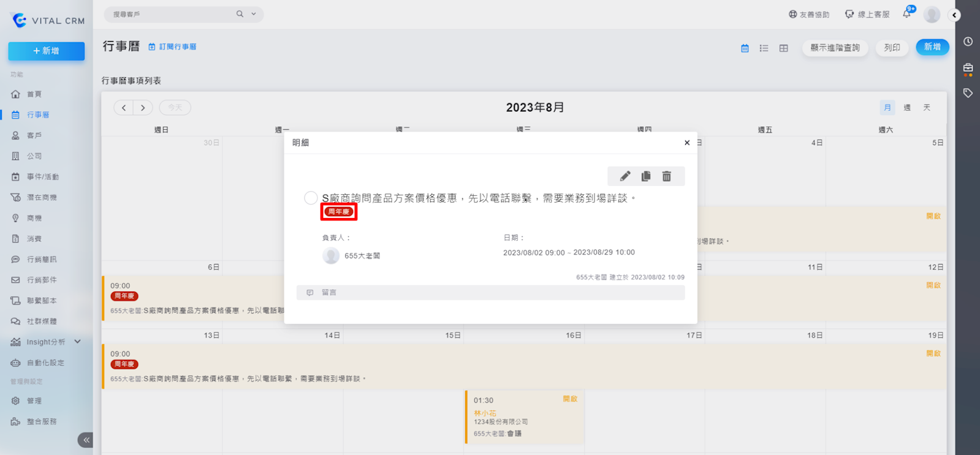Collapse the left sidebar with double chevron
The image size is (980, 455).
(x=86, y=440)
